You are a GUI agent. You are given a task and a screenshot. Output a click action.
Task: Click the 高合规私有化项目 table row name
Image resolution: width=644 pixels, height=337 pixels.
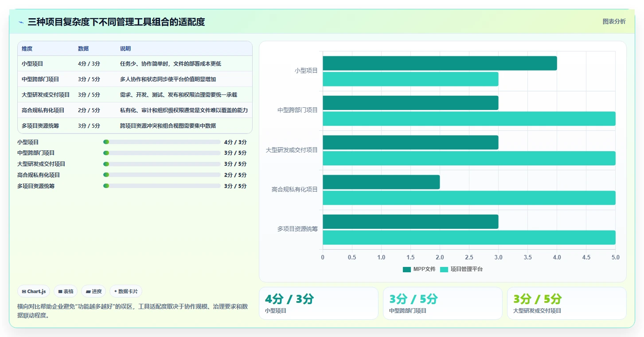(x=43, y=110)
